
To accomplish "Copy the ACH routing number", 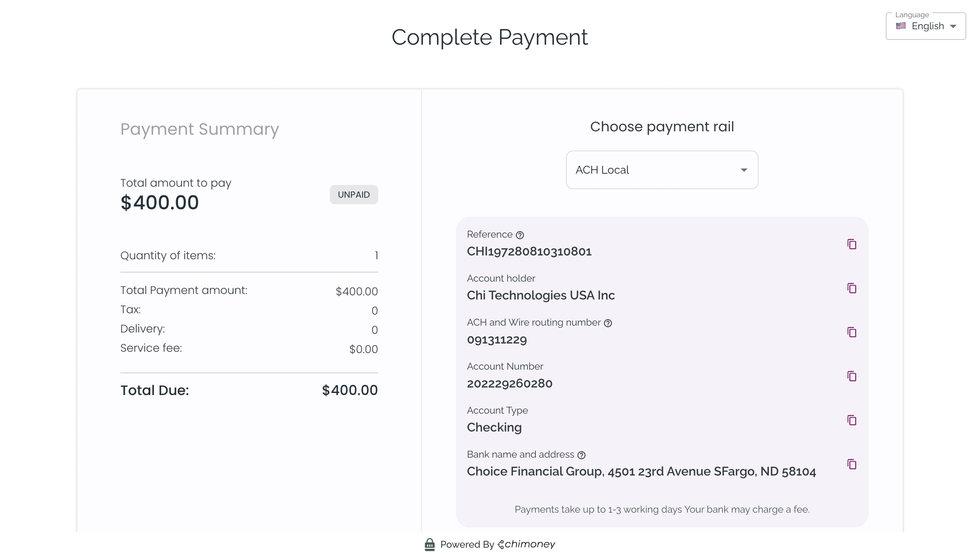I will tap(851, 332).
